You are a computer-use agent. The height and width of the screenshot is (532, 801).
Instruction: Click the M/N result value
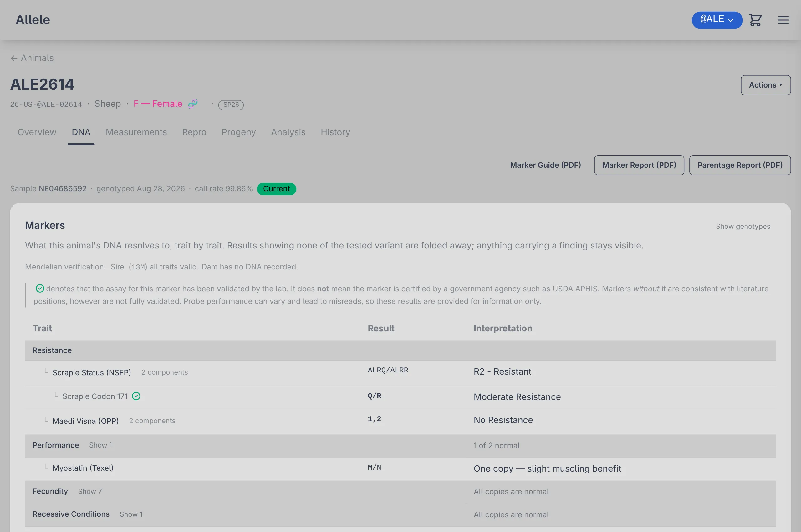click(374, 467)
